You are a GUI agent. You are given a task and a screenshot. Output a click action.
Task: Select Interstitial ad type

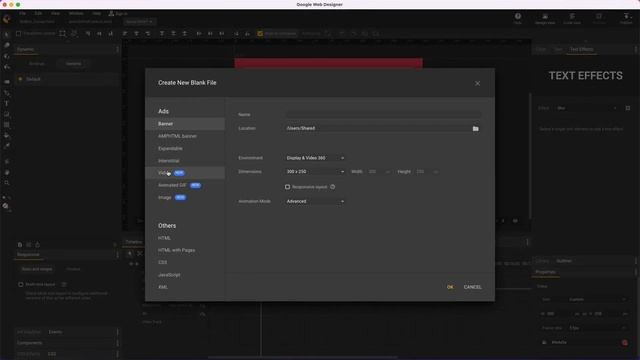pyautogui.click(x=185, y=161)
